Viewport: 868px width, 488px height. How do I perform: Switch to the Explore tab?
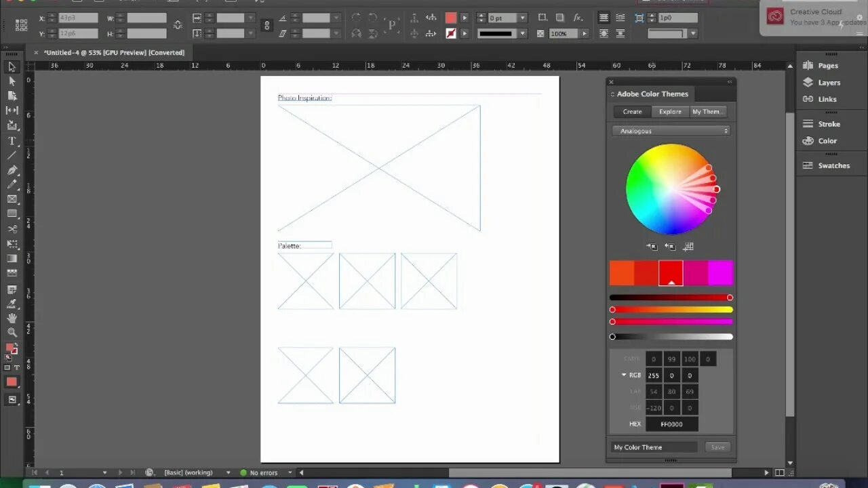pos(671,112)
